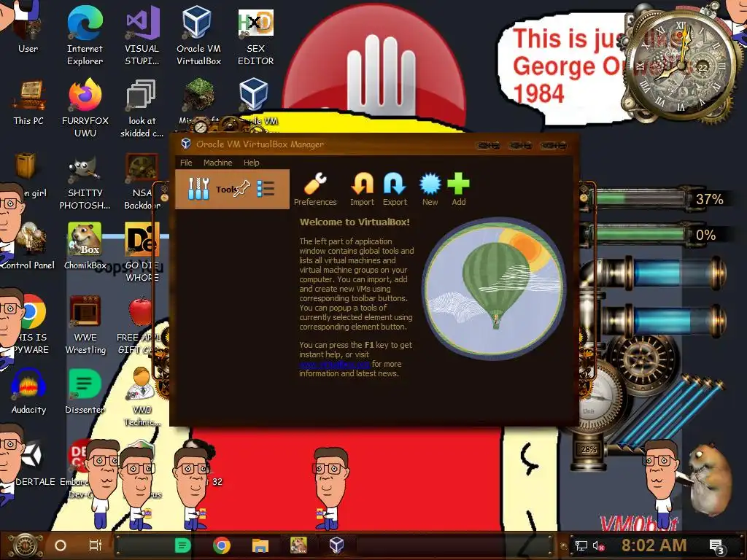This screenshot has height=560, width=747.
Task: Select the ChomikBox desktop icon
Action: pos(85,245)
